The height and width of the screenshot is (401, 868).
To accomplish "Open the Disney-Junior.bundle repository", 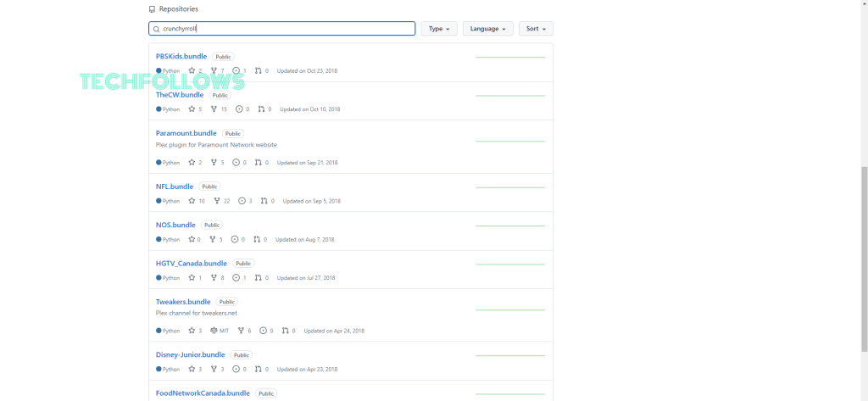I will pos(191,355).
